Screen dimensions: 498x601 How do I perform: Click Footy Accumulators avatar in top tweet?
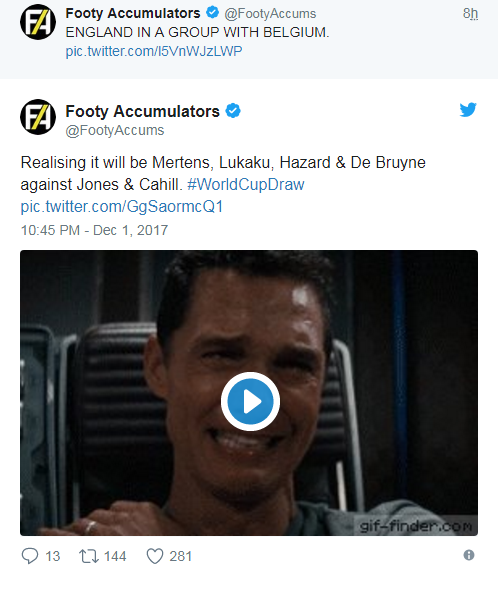tap(38, 22)
